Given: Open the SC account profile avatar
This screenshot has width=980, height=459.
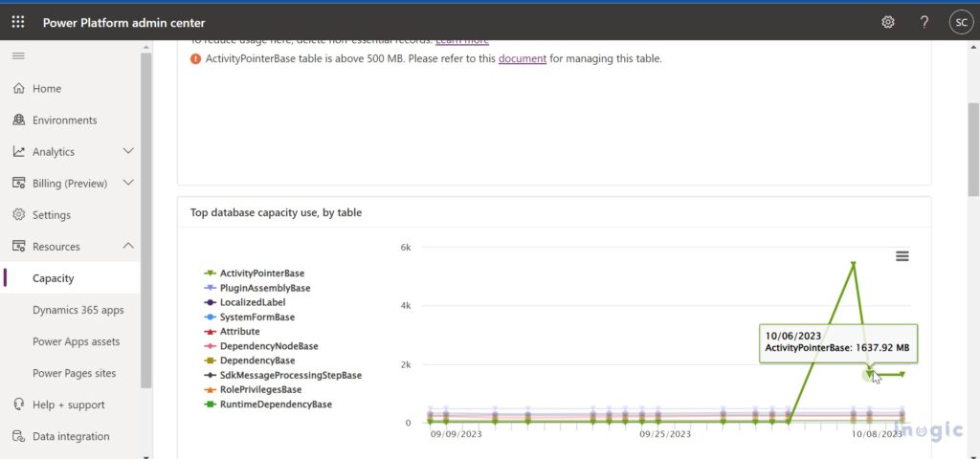Looking at the screenshot, I should click(x=960, y=22).
